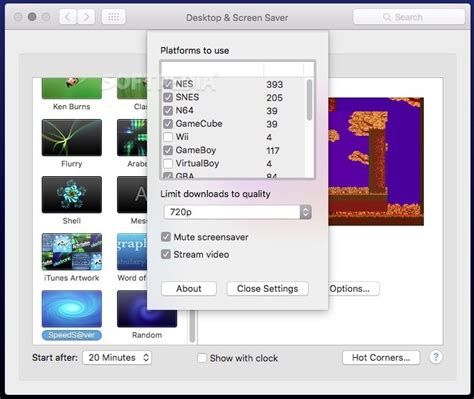Select the Shell screen saver thumbnail
474x399 pixels.
[72, 194]
